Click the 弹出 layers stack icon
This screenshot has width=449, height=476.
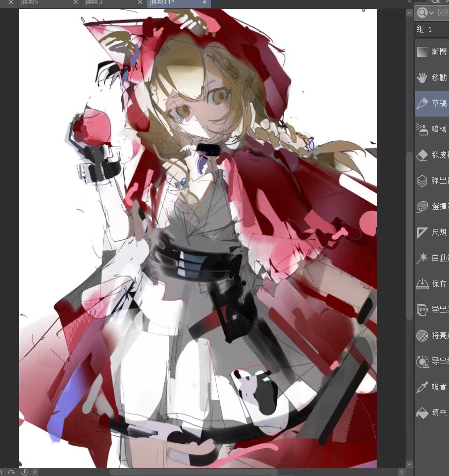(422, 181)
